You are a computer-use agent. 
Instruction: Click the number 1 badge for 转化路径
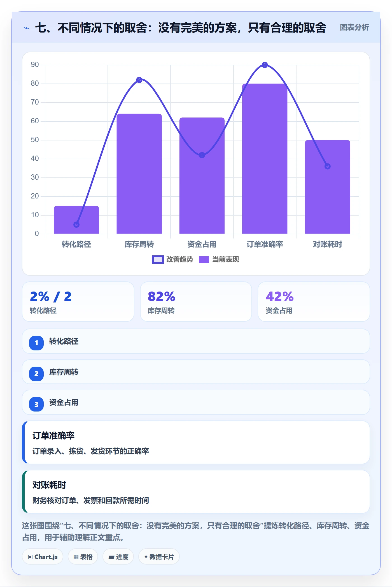point(36,343)
